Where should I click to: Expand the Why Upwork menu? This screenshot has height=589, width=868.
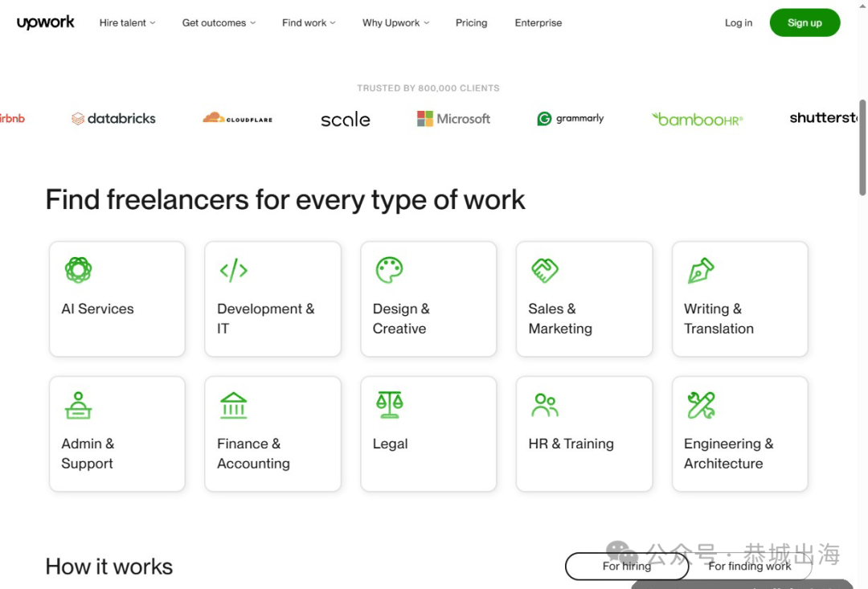(x=395, y=22)
